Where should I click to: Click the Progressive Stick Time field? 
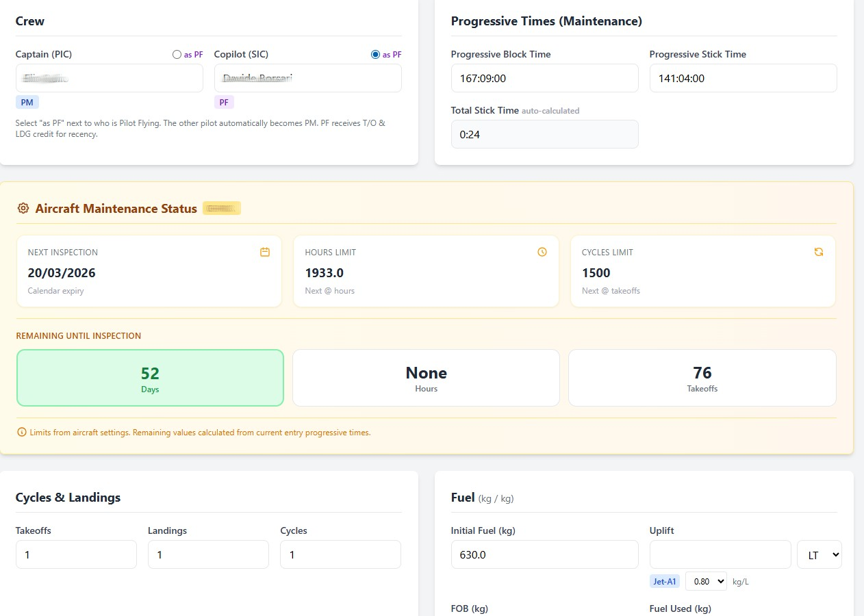point(743,78)
